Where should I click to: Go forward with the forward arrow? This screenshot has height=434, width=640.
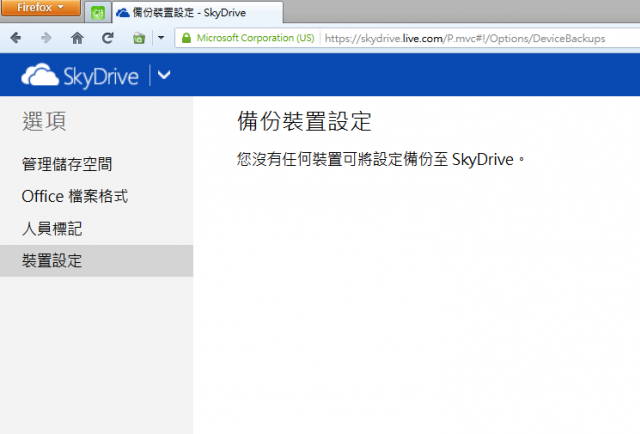pos(46,38)
